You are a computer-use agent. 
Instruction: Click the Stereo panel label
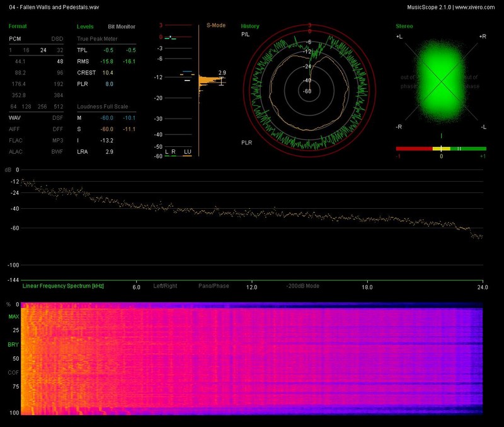[x=404, y=26]
